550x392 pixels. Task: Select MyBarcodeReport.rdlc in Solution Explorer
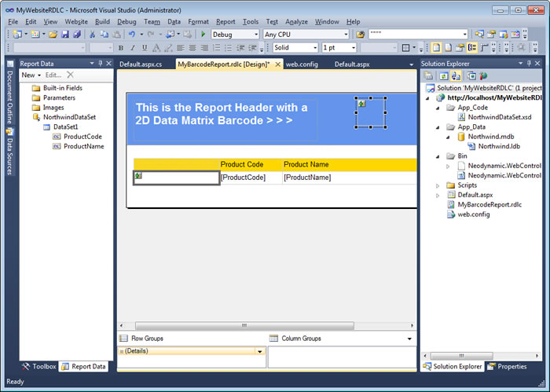tap(489, 204)
